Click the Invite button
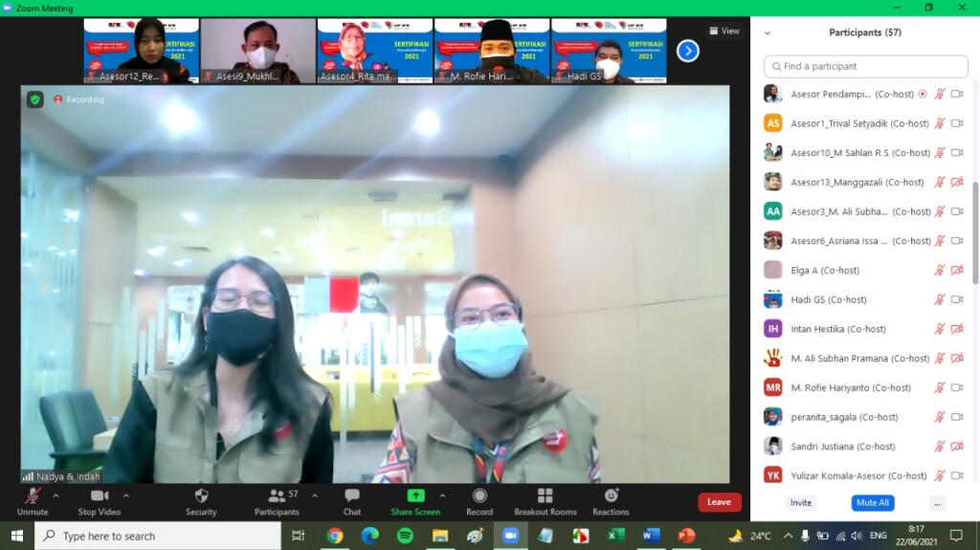The image size is (980, 550). click(801, 503)
